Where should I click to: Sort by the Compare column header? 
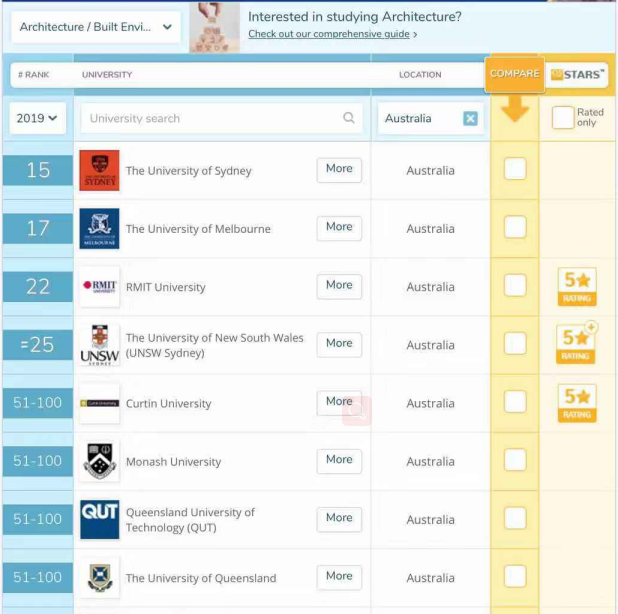514,74
